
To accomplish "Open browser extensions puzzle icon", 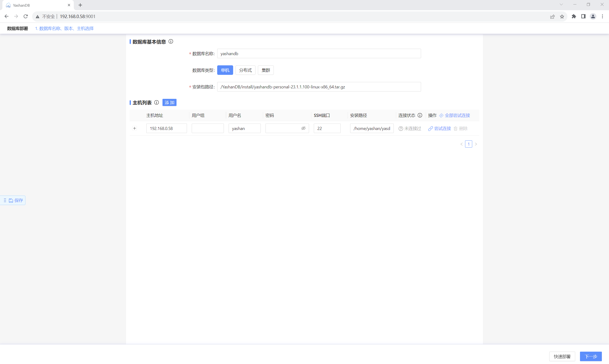I will 574,16.
